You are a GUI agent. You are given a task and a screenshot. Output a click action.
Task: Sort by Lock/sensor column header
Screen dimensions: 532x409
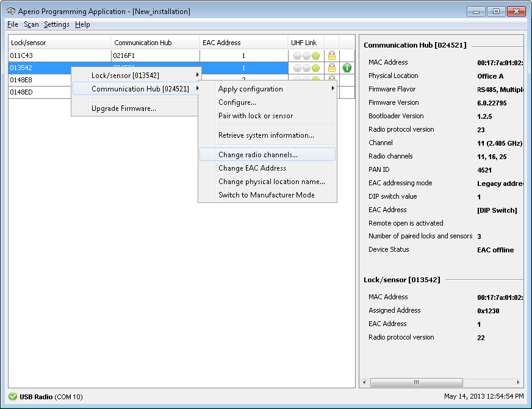[x=60, y=43]
